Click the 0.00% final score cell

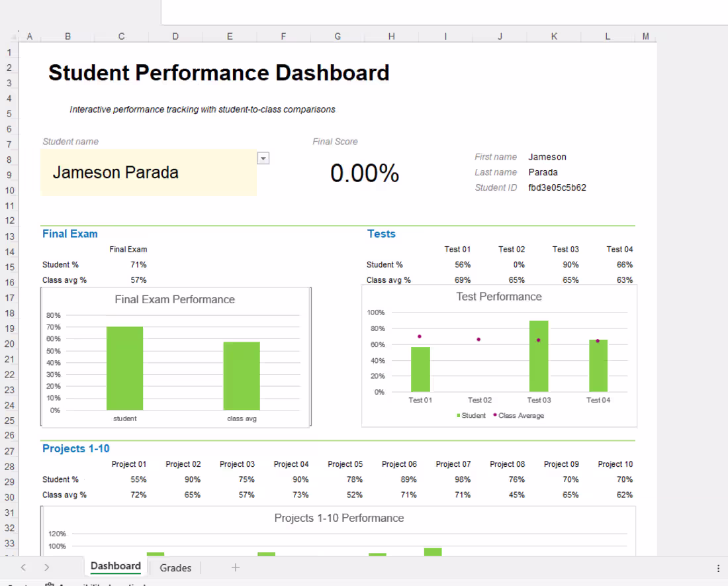[365, 173]
